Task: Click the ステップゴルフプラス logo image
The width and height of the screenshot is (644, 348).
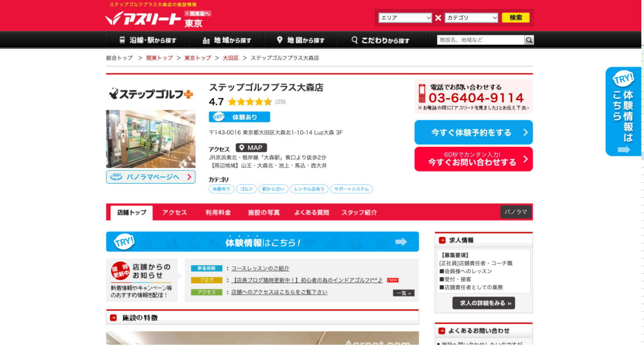Action: tap(151, 94)
